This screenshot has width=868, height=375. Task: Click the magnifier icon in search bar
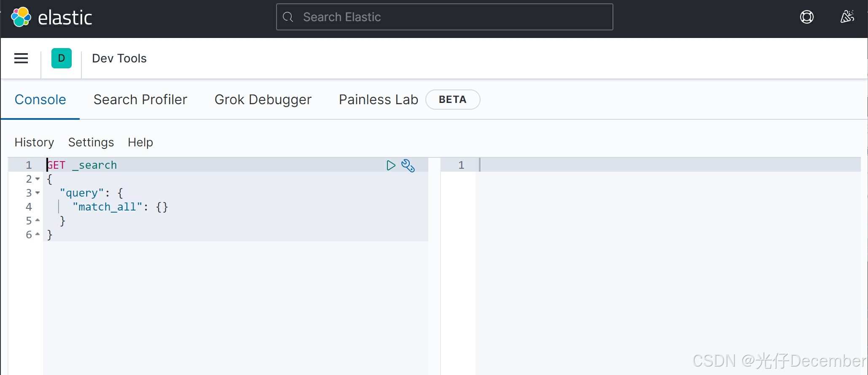click(x=288, y=17)
